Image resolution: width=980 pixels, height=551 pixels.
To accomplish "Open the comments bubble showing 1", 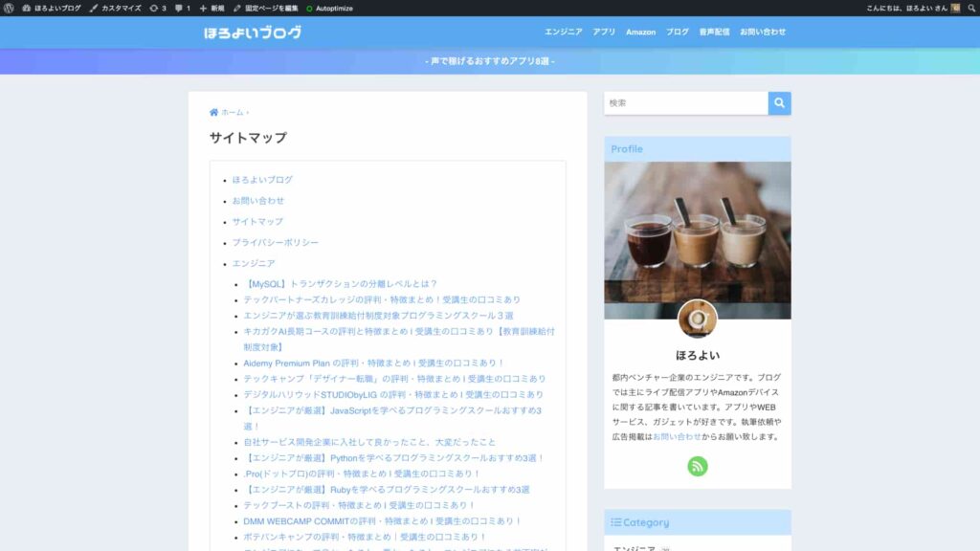I will click(183, 8).
